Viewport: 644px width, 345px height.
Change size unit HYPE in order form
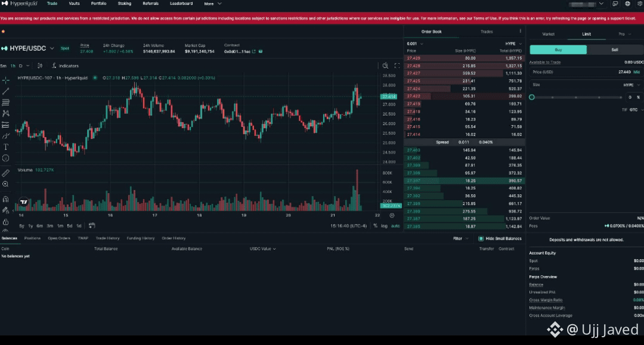(631, 85)
